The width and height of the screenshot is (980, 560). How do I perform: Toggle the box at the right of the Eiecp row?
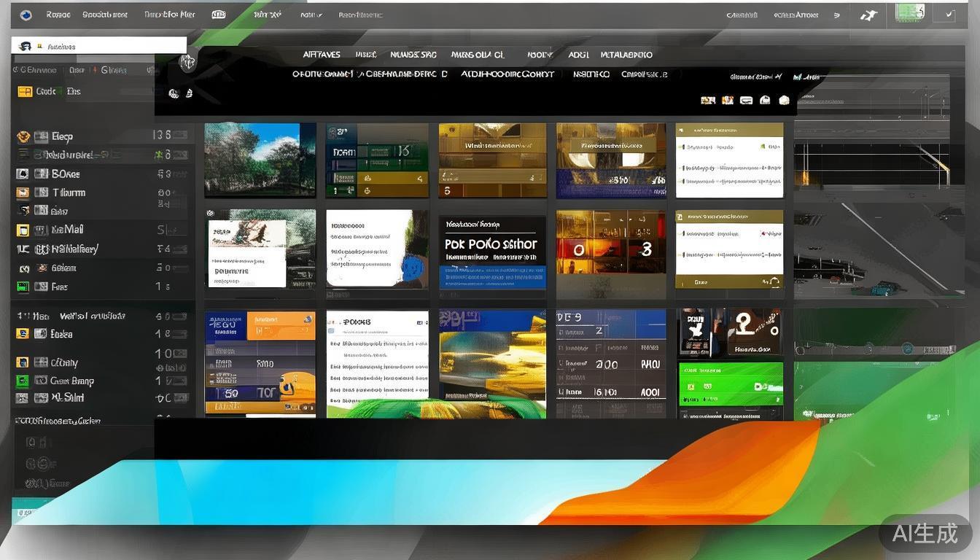coord(179,136)
